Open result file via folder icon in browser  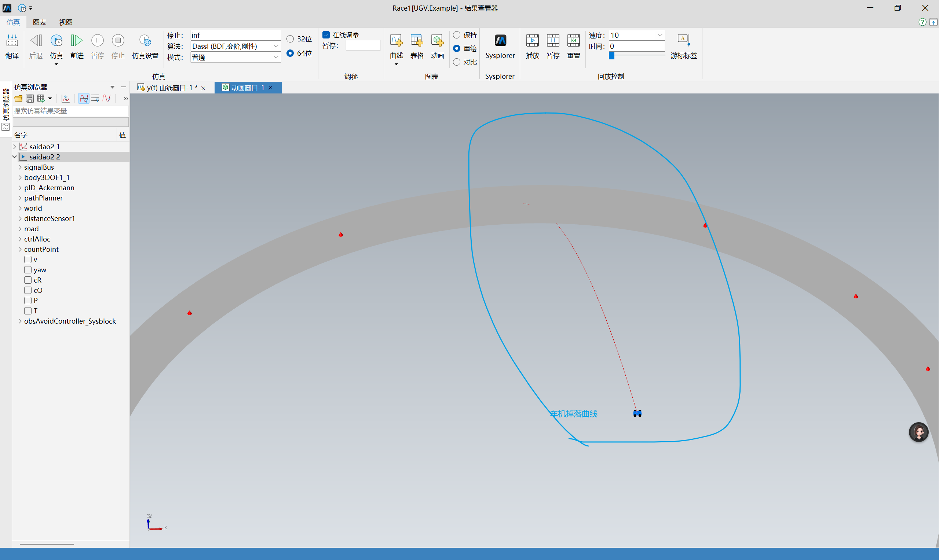click(x=18, y=99)
